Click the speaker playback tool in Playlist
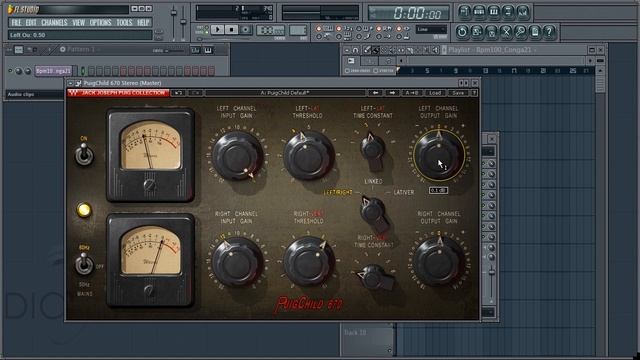Viewport: 640px width, 360px height. coord(435,50)
